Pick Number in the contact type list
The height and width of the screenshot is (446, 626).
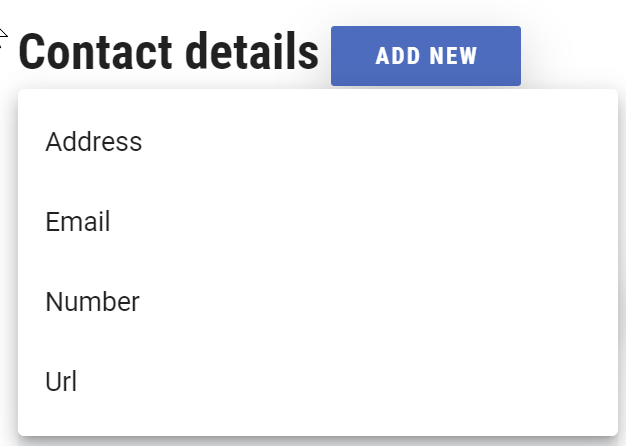[x=92, y=302]
